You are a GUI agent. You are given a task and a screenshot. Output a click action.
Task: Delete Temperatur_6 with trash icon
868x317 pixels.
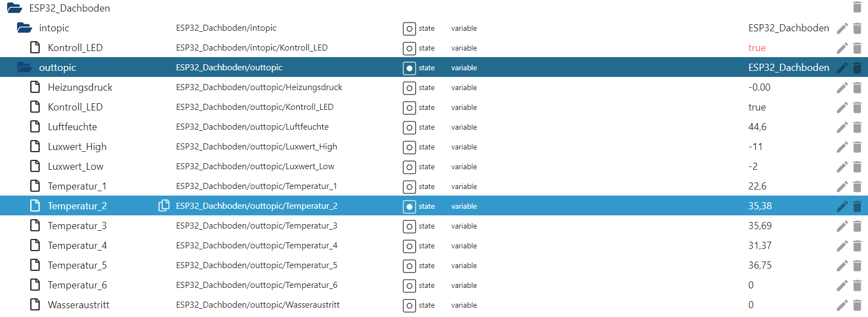857,285
